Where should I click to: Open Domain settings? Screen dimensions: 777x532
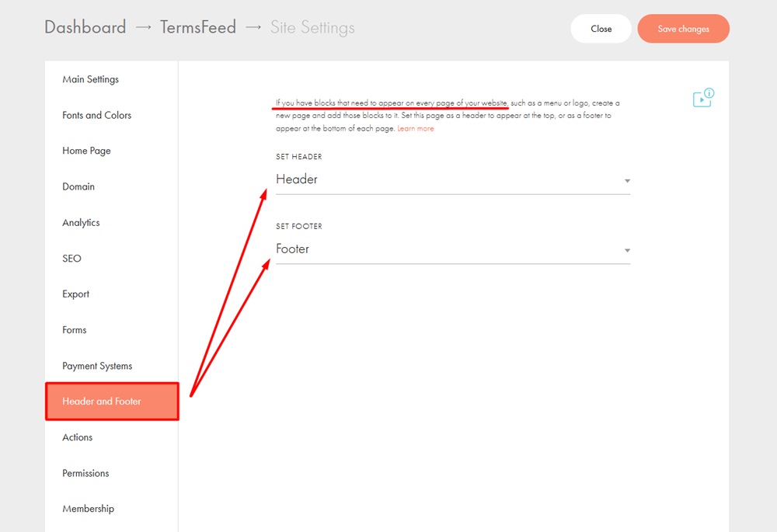tap(78, 186)
